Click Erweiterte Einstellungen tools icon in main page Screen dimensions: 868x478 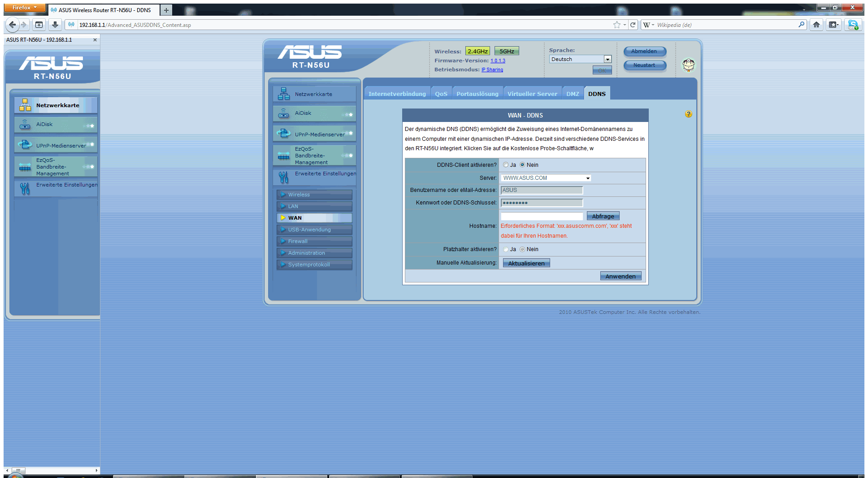pos(284,177)
